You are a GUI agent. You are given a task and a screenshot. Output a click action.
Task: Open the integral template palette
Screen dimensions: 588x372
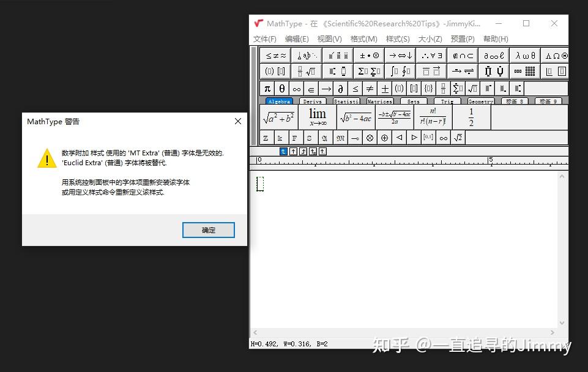[401, 71]
